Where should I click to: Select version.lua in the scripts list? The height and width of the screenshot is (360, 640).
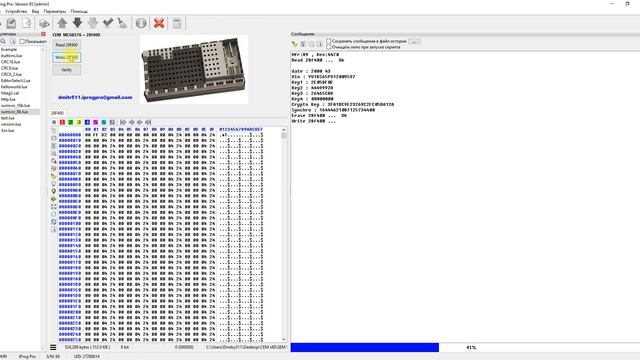[x=11, y=124]
